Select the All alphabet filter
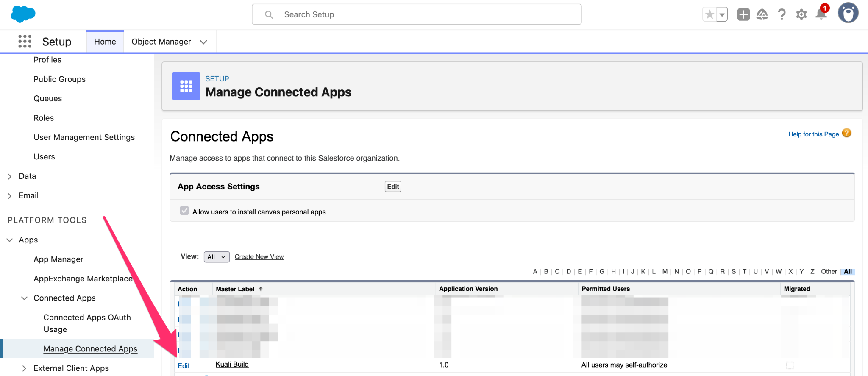 pyautogui.click(x=848, y=272)
